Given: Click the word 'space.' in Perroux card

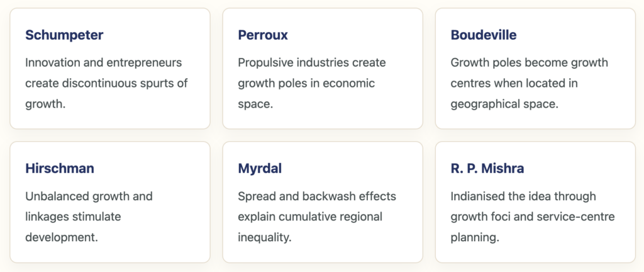Looking at the screenshot, I should (255, 104).
